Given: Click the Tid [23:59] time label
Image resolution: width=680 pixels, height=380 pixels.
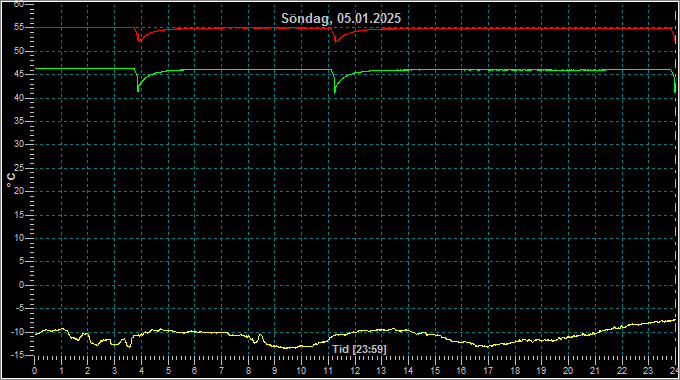Looking at the screenshot, I should (x=359, y=349).
